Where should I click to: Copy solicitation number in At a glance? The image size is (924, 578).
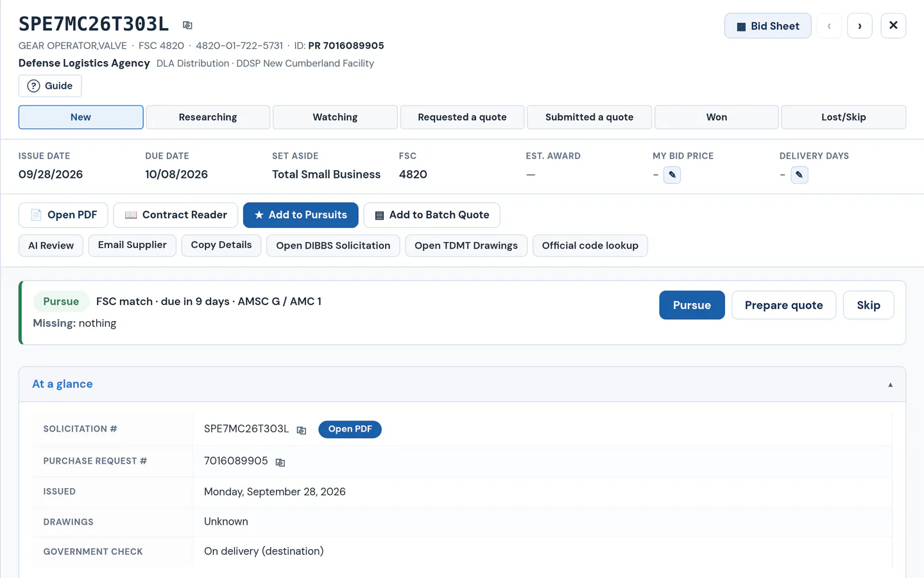(x=302, y=430)
